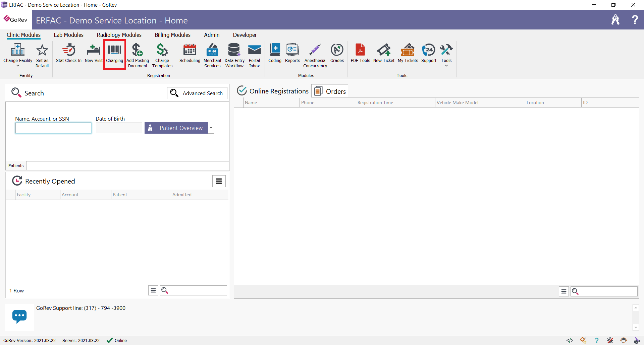
Task: Sort Recently Opened by Admitted column
Action: [x=200, y=195]
